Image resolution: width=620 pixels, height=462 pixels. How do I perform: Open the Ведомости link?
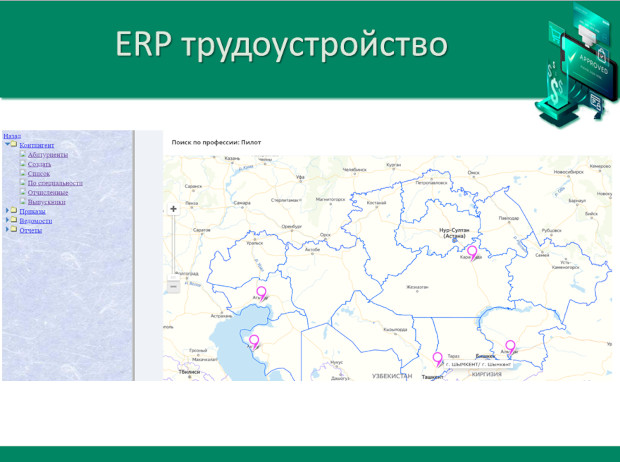(x=36, y=221)
